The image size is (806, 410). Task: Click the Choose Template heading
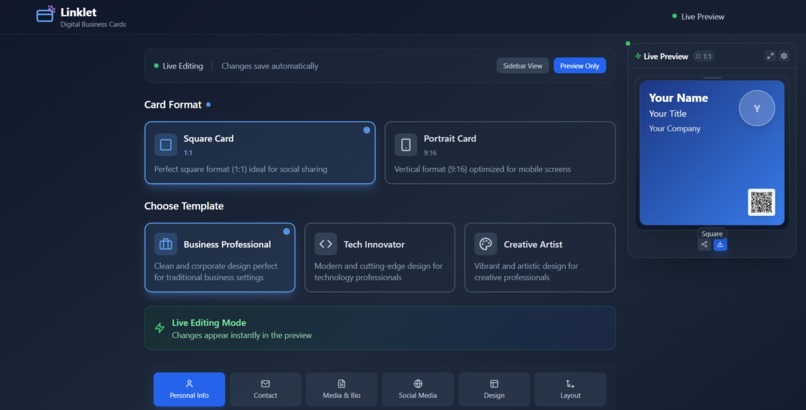pyautogui.click(x=184, y=206)
